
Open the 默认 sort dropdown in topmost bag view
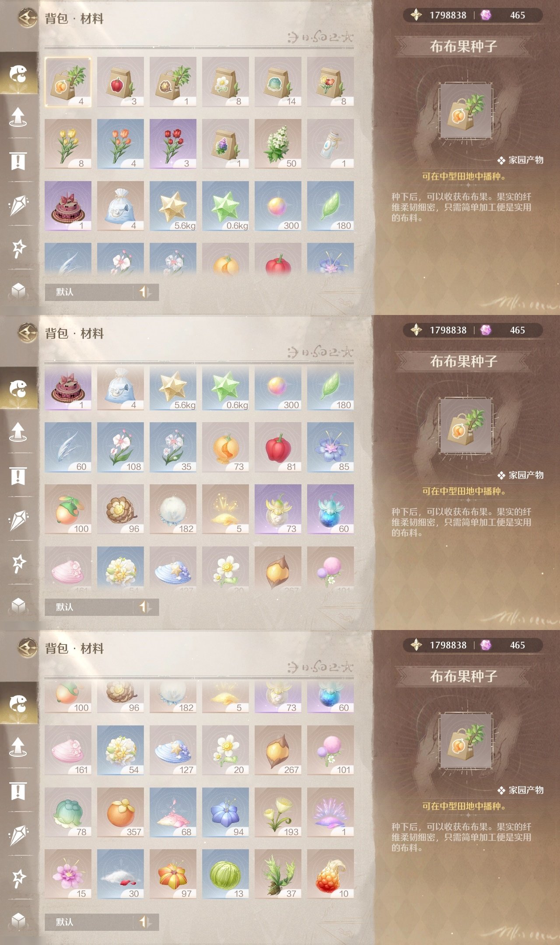89,292
